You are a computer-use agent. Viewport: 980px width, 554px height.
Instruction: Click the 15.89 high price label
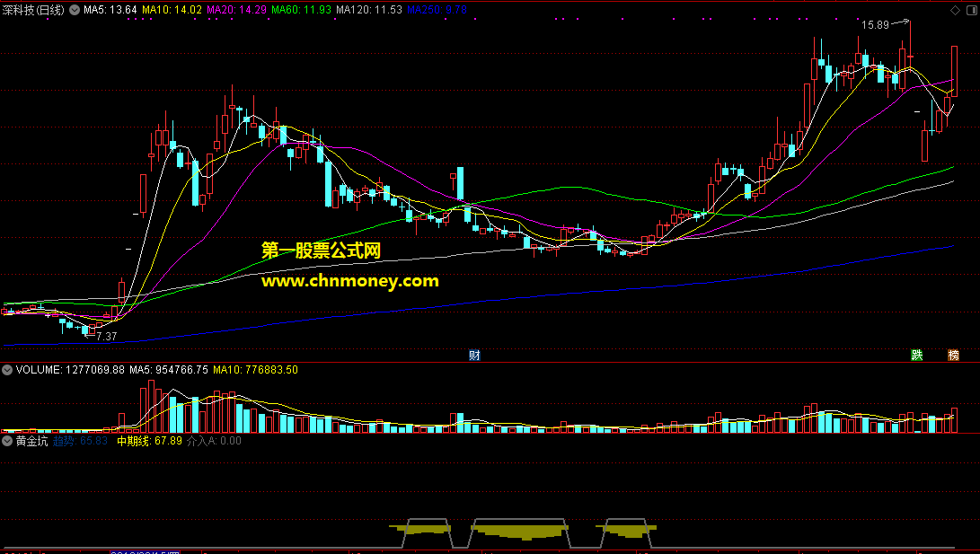tap(875, 25)
